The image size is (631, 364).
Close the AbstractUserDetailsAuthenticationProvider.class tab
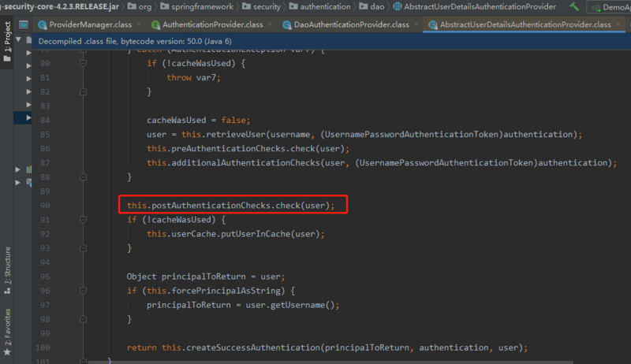point(618,24)
